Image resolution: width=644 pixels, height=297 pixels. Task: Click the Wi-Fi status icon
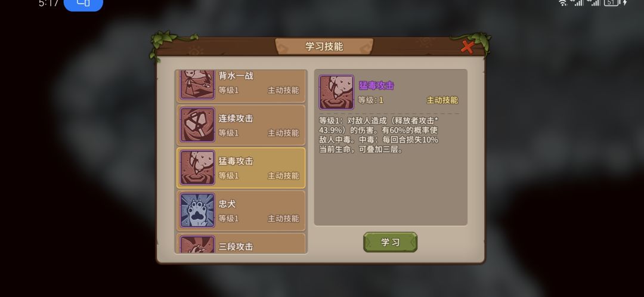(x=563, y=3)
